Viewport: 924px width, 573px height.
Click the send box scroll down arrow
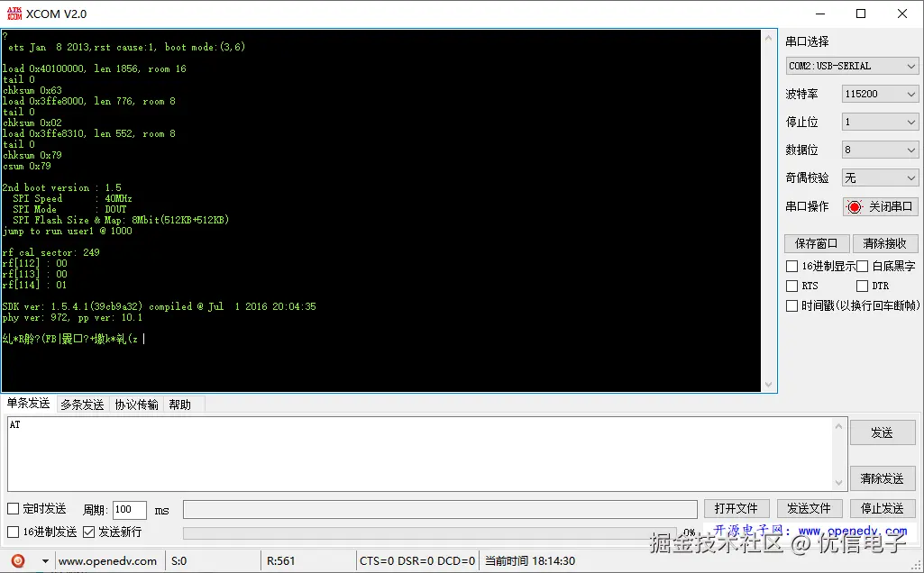(838, 483)
